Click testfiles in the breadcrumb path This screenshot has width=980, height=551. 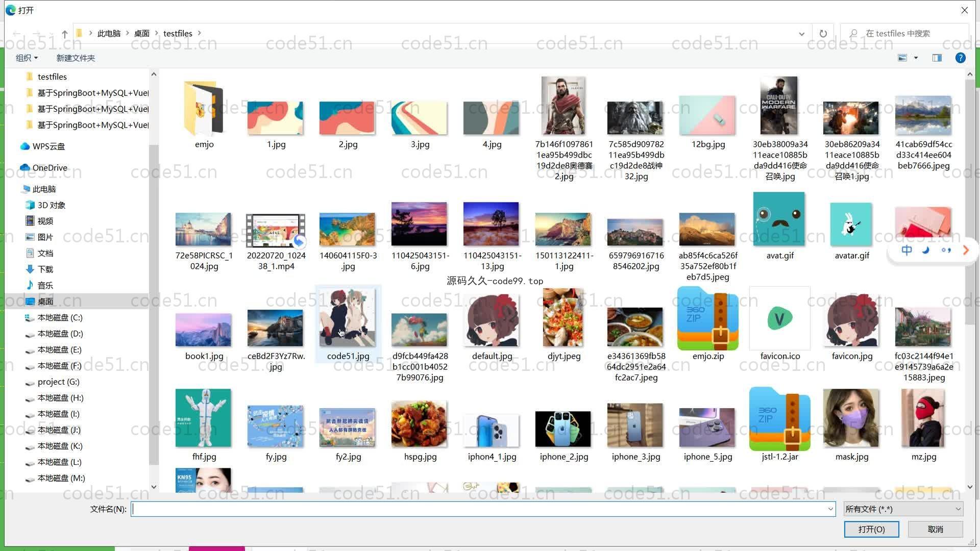point(178,34)
